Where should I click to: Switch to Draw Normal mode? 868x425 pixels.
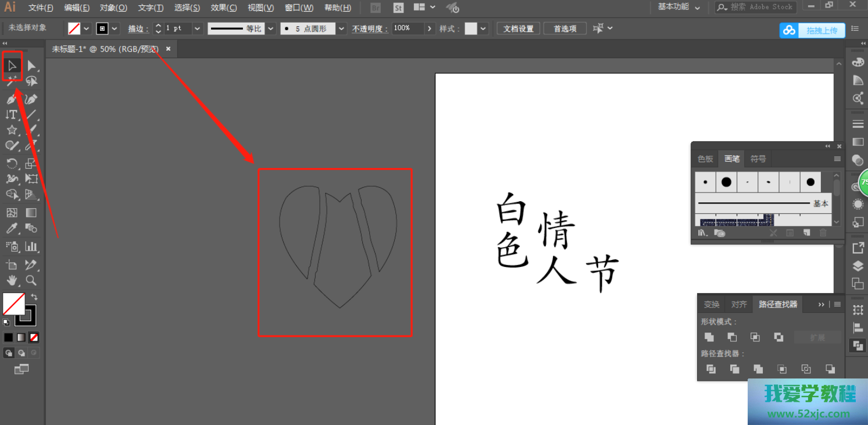pos(9,353)
